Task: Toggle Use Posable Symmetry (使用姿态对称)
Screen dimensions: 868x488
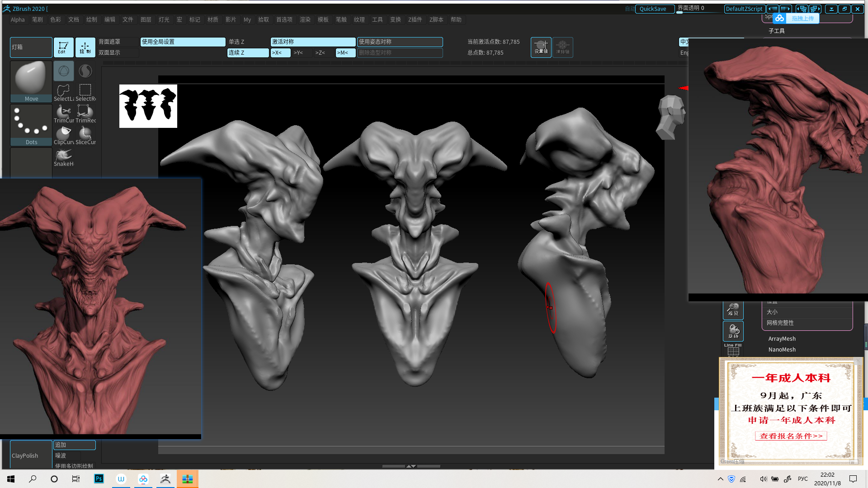Action: pos(400,42)
